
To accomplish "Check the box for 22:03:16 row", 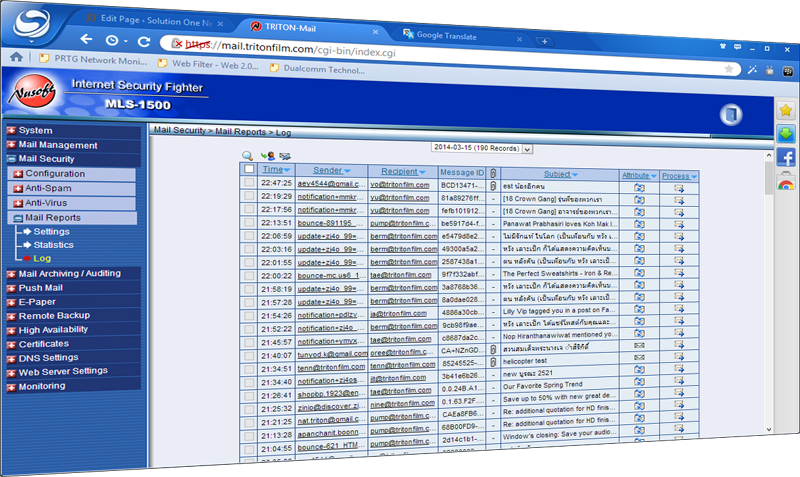I will pos(248,249).
